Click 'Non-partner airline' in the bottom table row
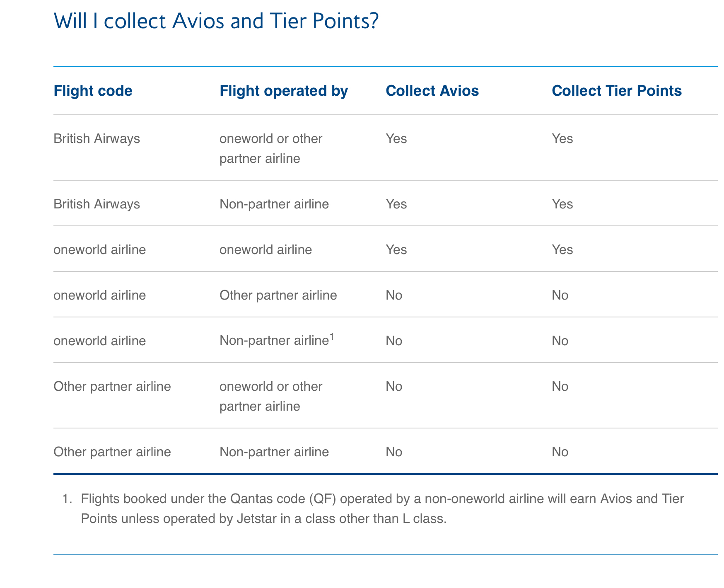724x588 pixels. point(274,452)
